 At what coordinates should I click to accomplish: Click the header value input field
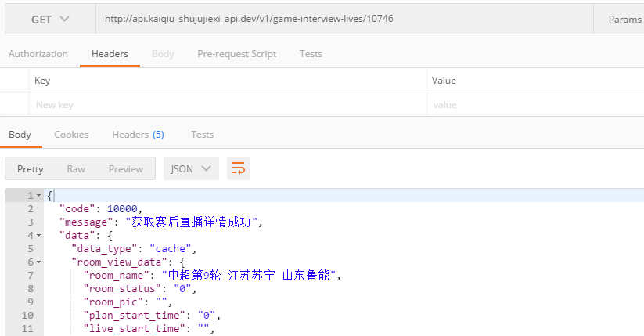click(x=532, y=105)
